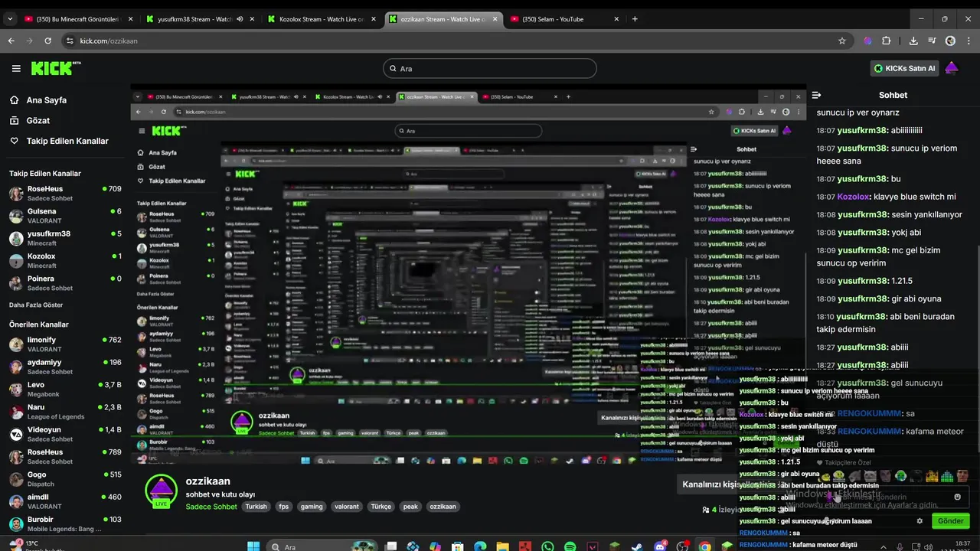Open RoseHeus channel with 709 viewers
980x551 pixels.
(x=65, y=193)
